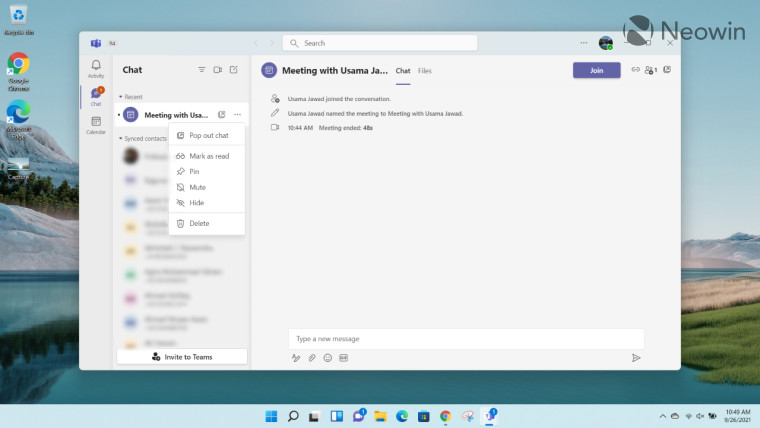Open Microsoft Edge desktop shortcut
Image resolution: width=760 pixels, height=428 pixels.
click(18, 120)
